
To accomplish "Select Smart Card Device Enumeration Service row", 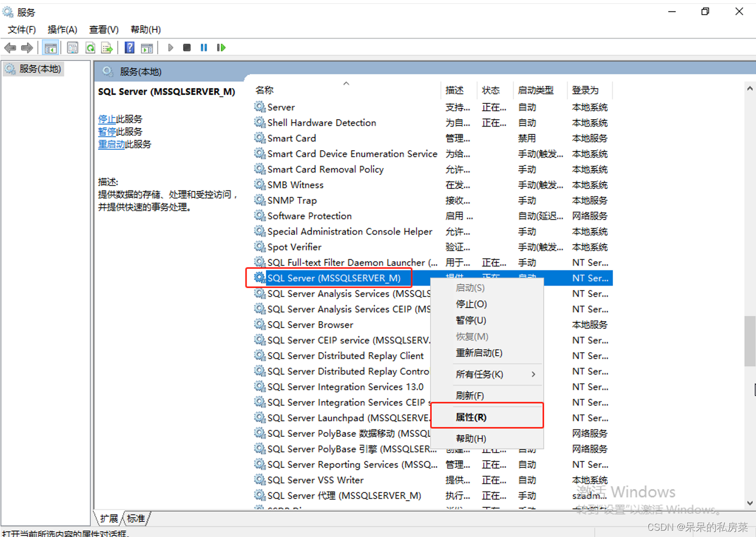I will pos(433,154).
